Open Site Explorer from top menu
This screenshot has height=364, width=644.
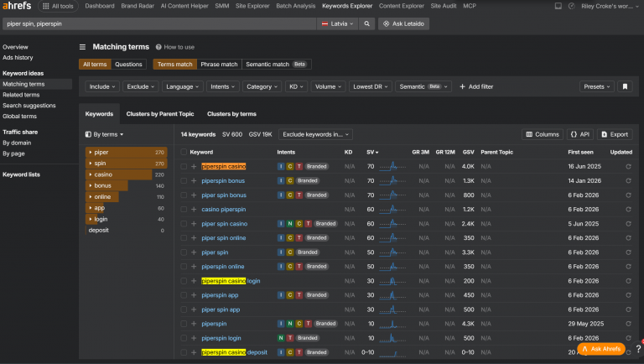point(252,6)
